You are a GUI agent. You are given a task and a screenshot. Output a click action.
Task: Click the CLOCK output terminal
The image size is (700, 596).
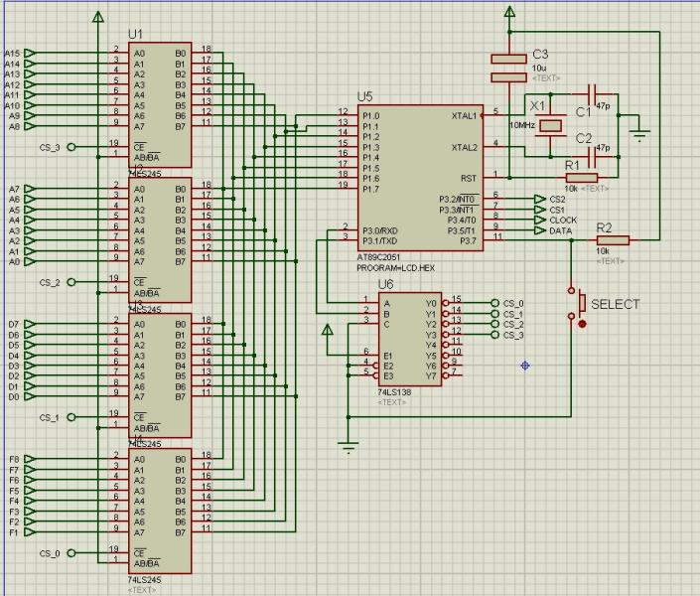pyautogui.click(x=539, y=220)
